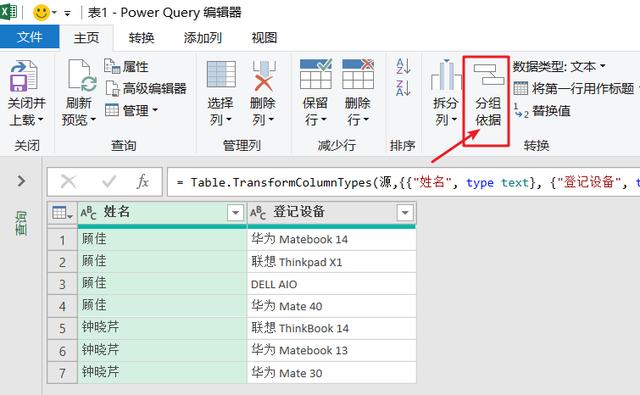The height and width of the screenshot is (395, 640).
Task: Open the table corner menu icon
Action: [x=62, y=213]
